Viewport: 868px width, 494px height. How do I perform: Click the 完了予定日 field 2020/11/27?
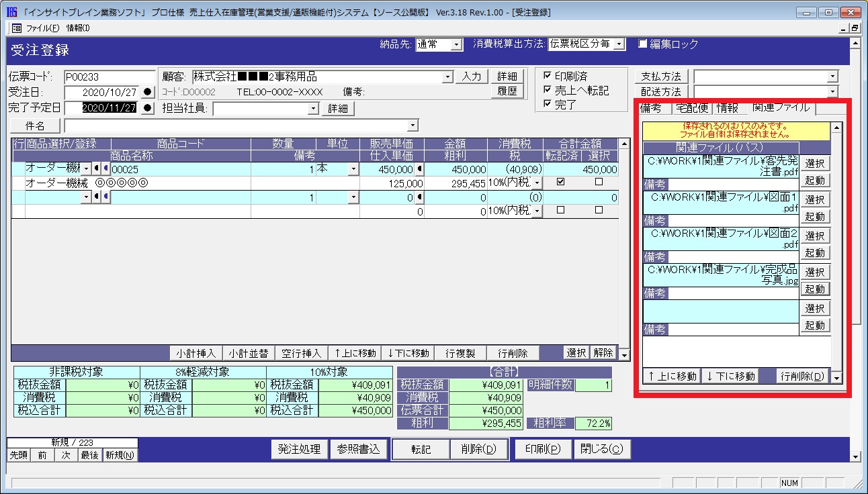click(102, 107)
